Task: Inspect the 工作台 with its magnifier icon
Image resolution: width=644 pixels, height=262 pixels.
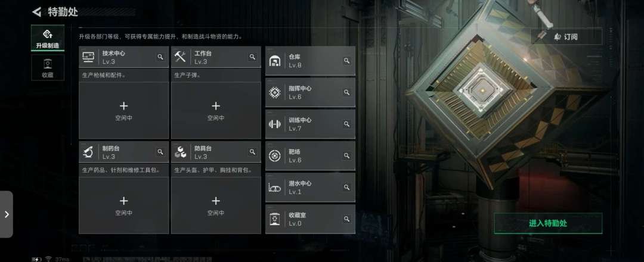Action: (x=252, y=57)
